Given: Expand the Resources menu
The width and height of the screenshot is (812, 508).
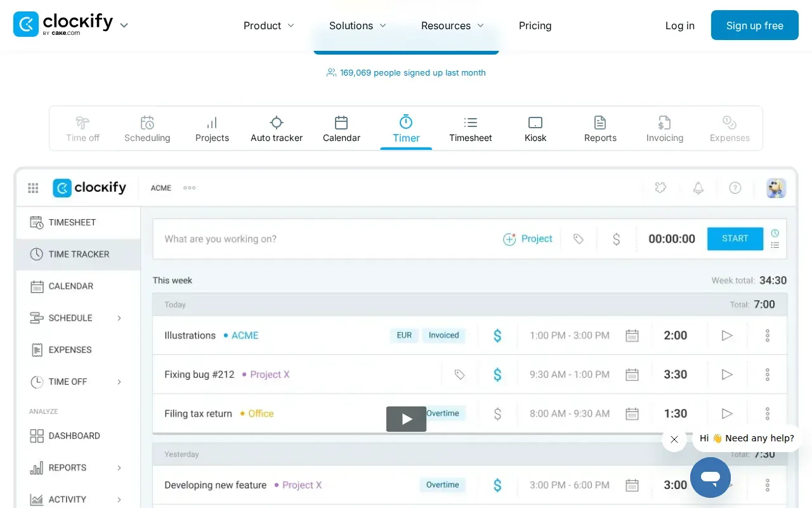Looking at the screenshot, I should point(453,25).
